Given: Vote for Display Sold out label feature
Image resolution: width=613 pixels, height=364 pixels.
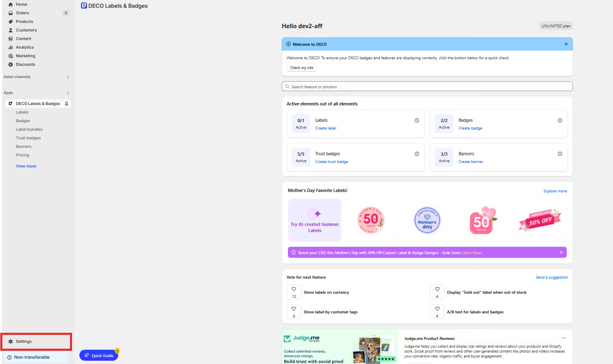Looking at the screenshot, I should (x=437, y=289).
